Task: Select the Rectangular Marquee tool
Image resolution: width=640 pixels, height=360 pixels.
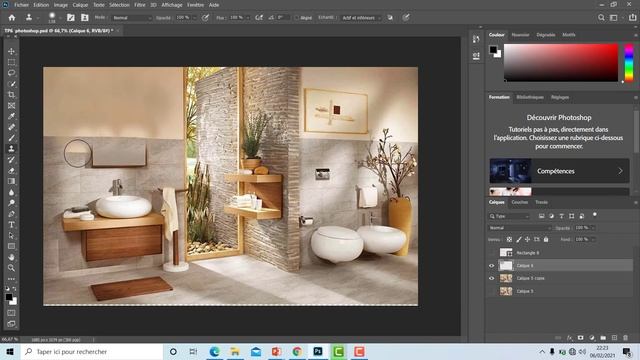Action: [x=11, y=62]
